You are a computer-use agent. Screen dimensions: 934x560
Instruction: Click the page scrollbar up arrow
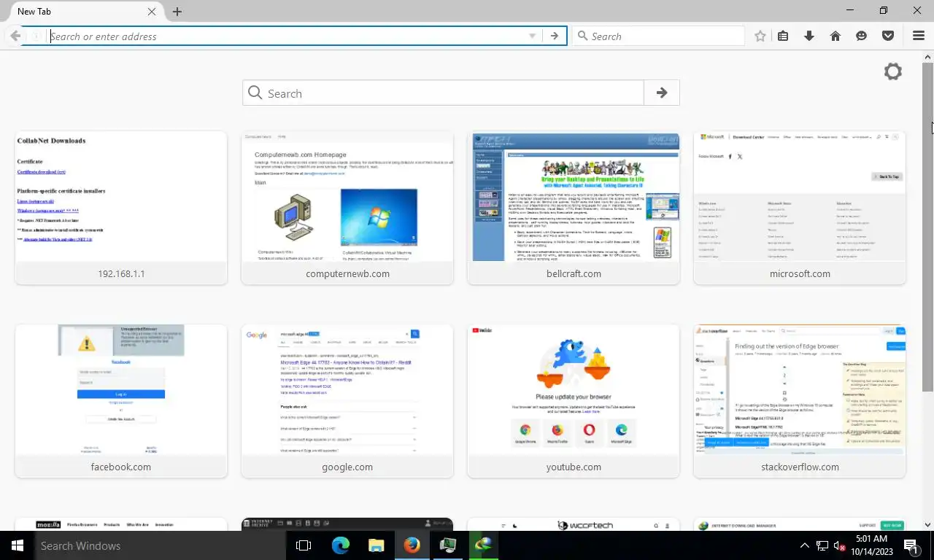point(928,56)
